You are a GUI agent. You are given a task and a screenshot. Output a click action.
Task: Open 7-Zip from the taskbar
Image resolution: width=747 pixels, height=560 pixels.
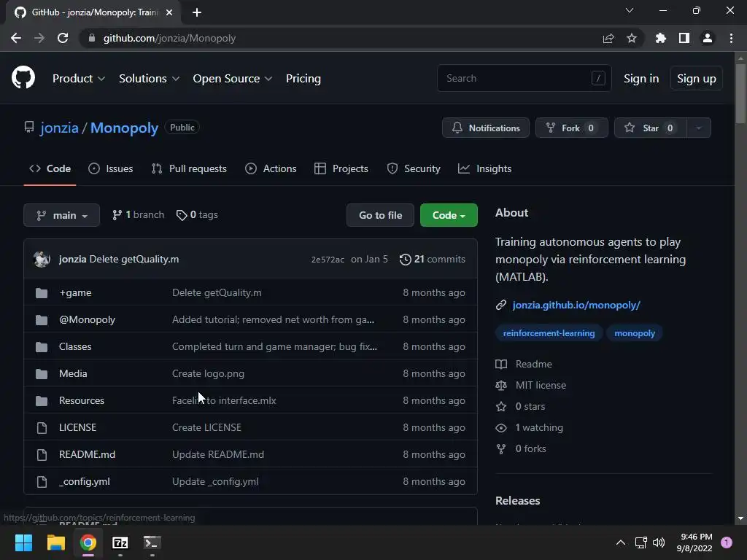point(120,542)
